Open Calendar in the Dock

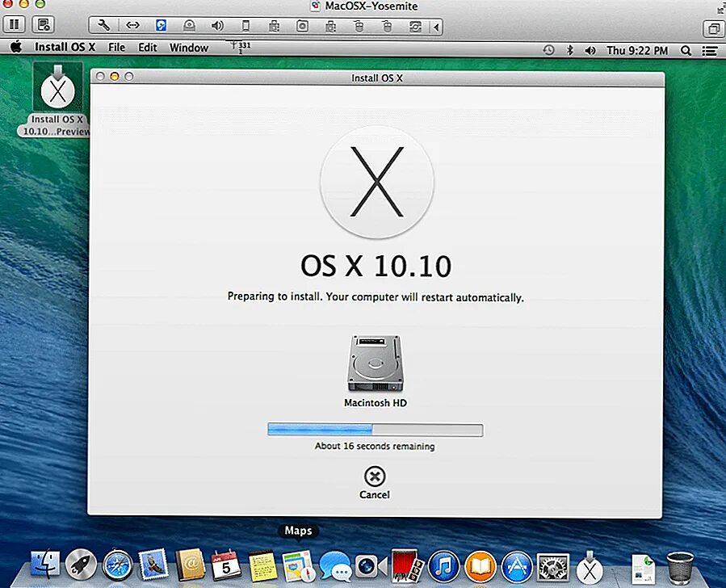click(x=226, y=565)
